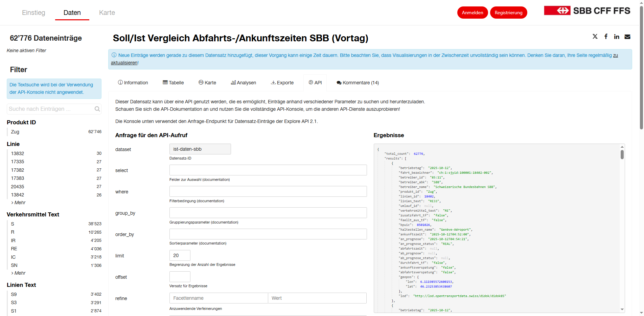Screen dimensions: 644x316
Task: Click the gear icon on the API tab
Action: tap(310, 82)
